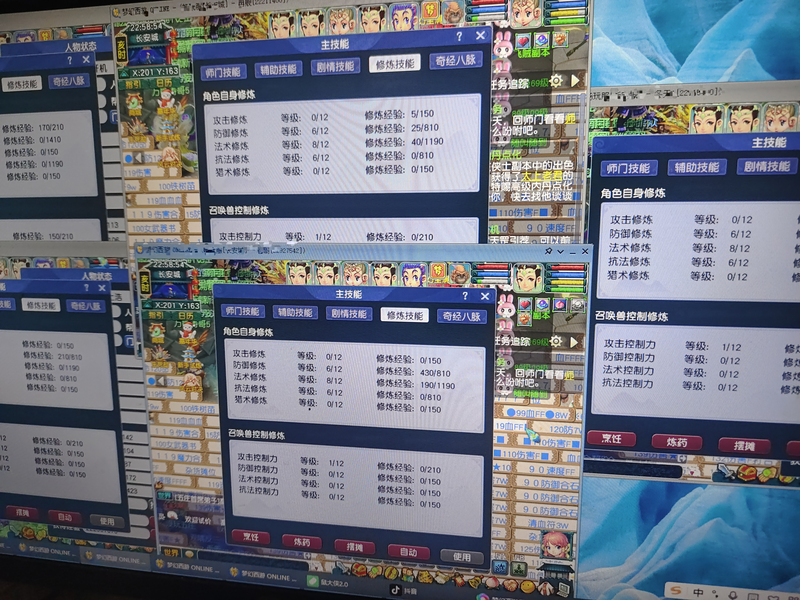800x600 pixels.
Task: Click the pin icon on lower window title bar
Action: pos(548,252)
